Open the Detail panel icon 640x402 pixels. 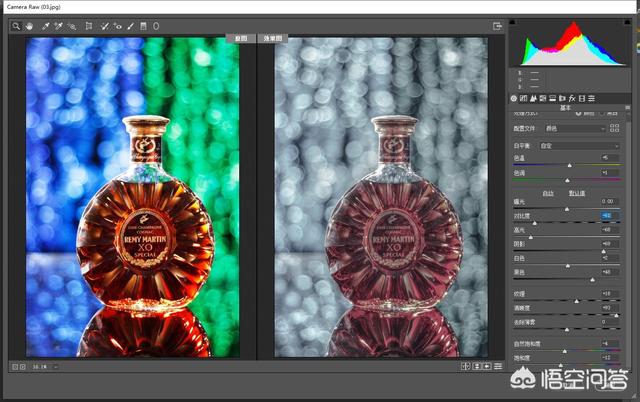[533, 98]
